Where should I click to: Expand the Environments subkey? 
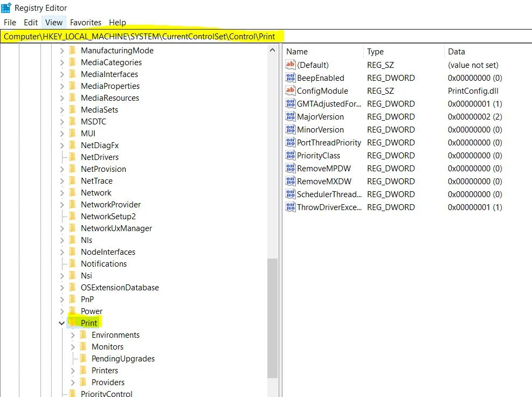tap(73, 335)
